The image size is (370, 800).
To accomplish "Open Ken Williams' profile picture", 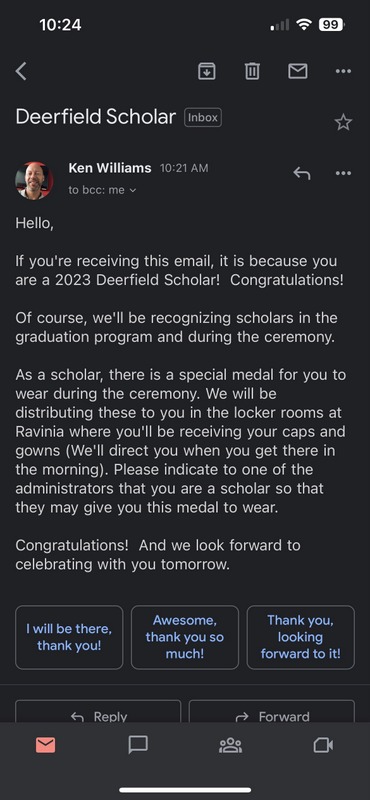I will point(34,181).
